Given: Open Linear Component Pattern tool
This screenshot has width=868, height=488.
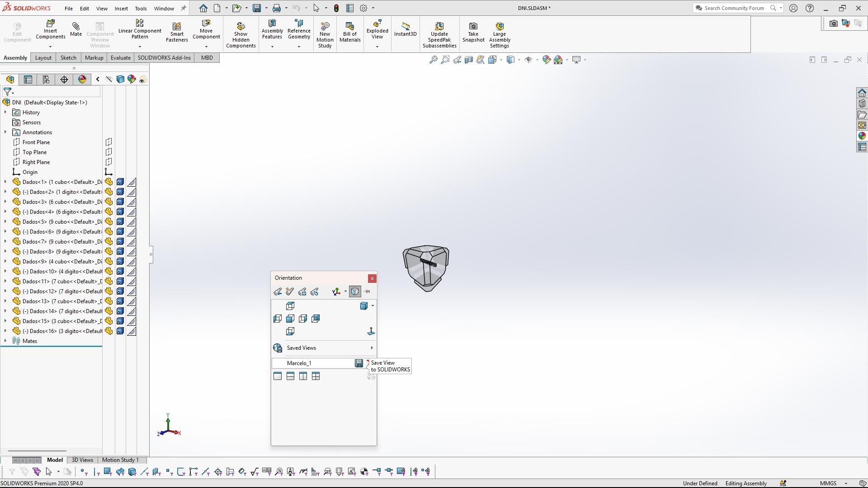Looking at the screenshot, I should pos(140,29).
